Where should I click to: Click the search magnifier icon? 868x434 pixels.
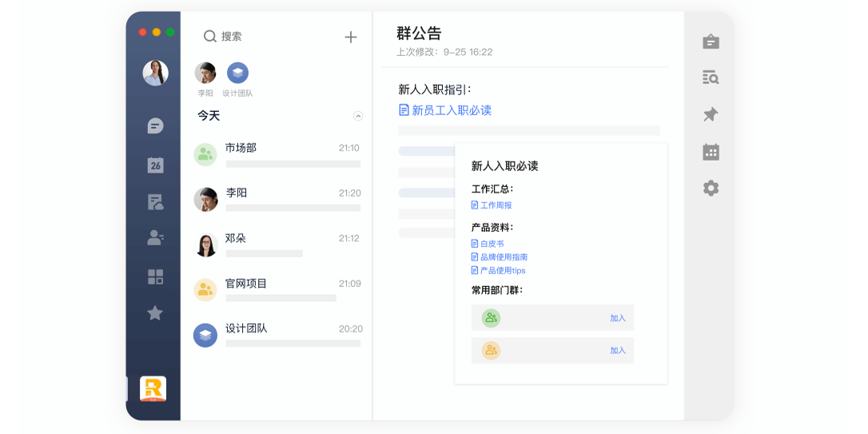[x=209, y=37]
